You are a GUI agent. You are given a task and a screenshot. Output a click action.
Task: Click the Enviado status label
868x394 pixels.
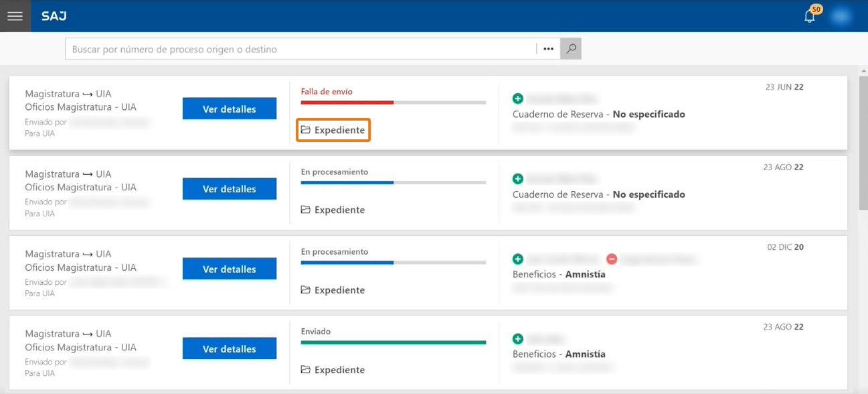pos(316,332)
